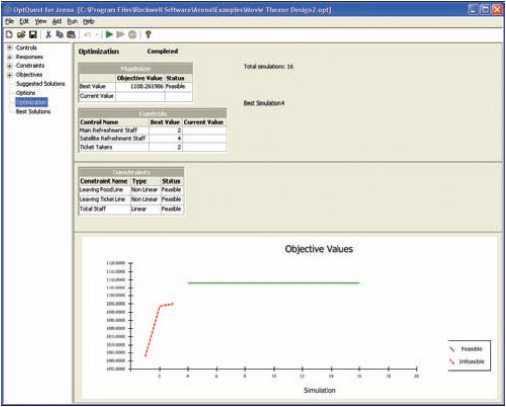Expand the Objectives tree node
This screenshot has height=407, width=506.
(10, 75)
